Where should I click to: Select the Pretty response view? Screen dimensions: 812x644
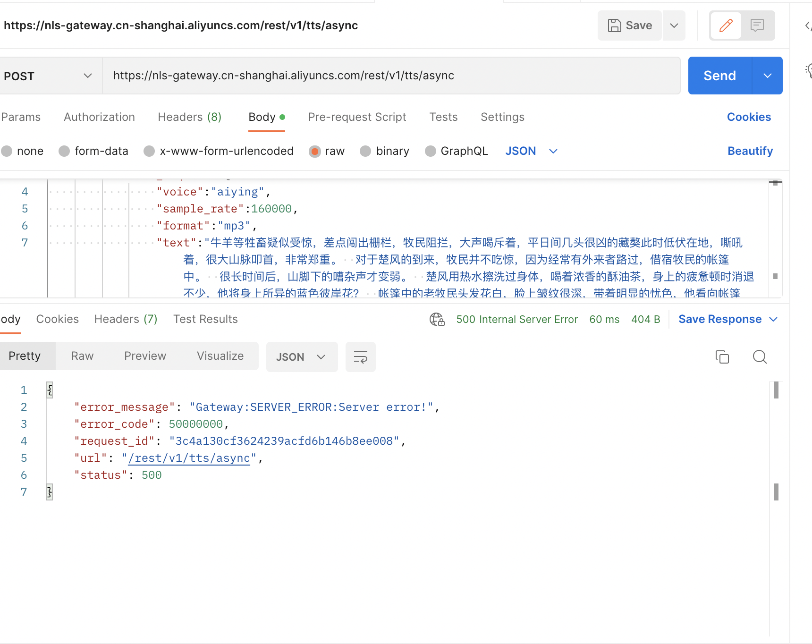tap(25, 356)
